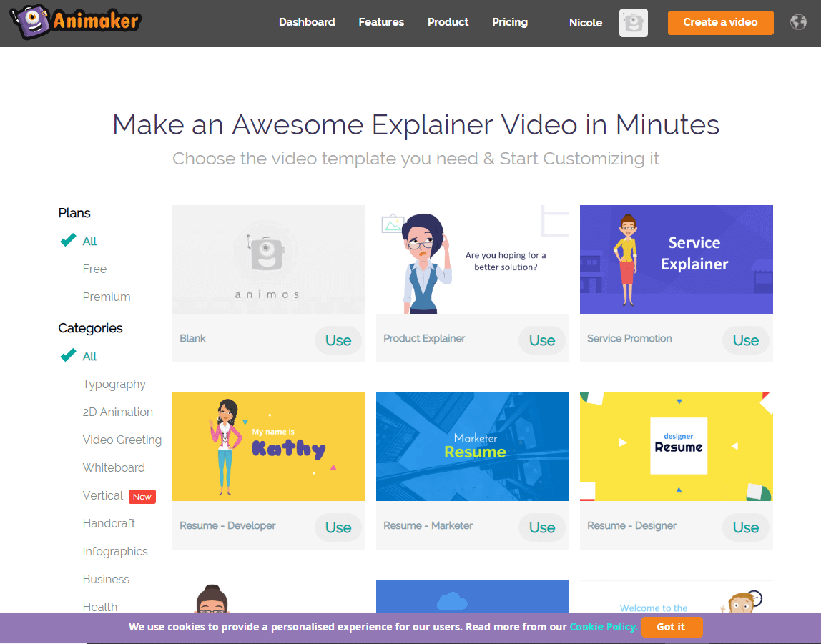Select the 2D Animation category

click(118, 412)
